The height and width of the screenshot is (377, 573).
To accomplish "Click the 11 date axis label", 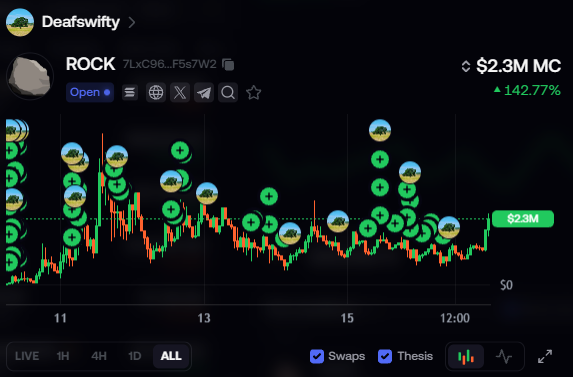I will (61, 318).
